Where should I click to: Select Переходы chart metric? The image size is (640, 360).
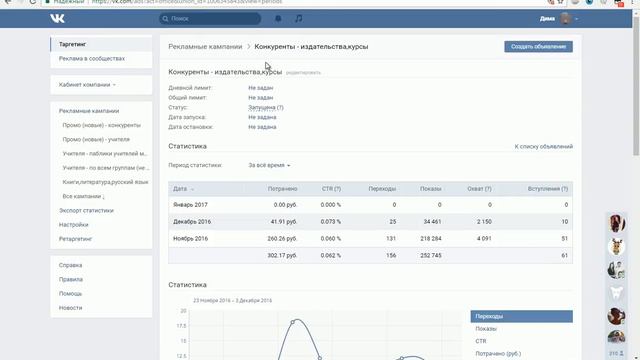522,316
